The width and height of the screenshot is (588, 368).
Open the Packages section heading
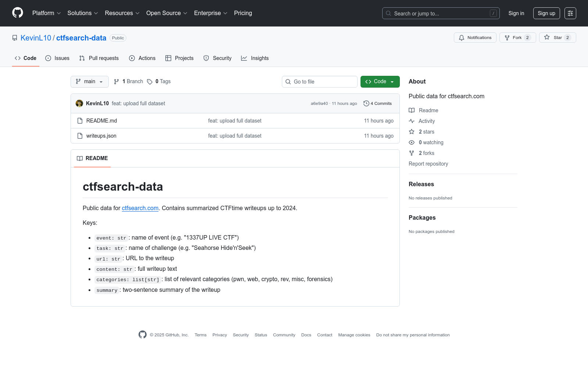pos(422,217)
